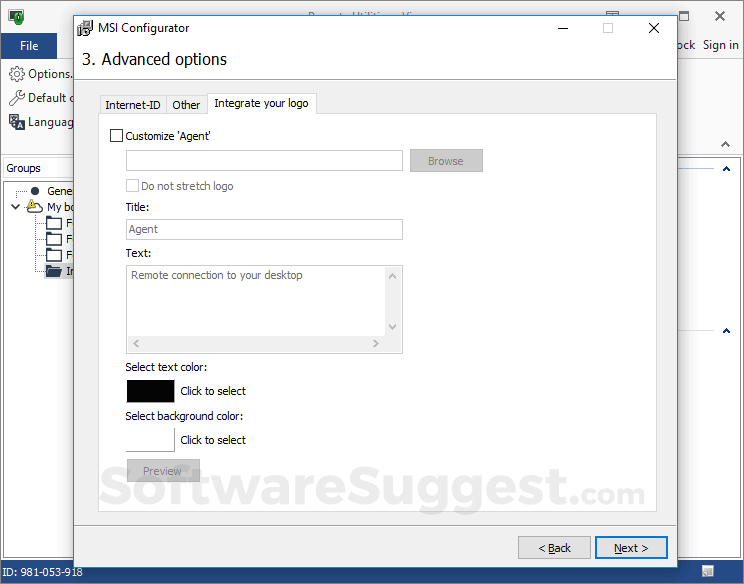Open the Other tab

(x=186, y=105)
